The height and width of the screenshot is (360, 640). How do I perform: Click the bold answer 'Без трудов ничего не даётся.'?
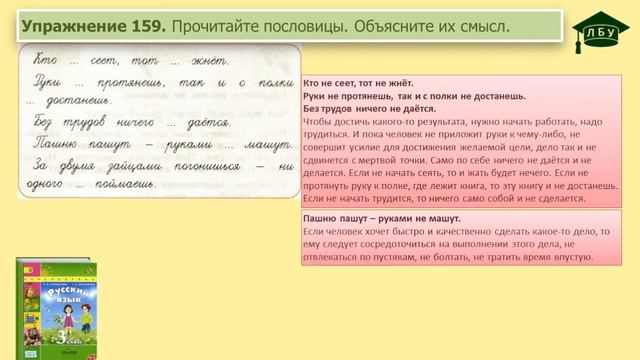pyautogui.click(x=369, y=109)
